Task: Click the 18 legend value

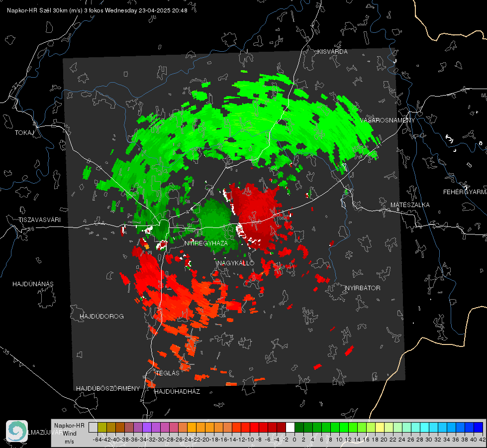Action: (x=375, y=440)
